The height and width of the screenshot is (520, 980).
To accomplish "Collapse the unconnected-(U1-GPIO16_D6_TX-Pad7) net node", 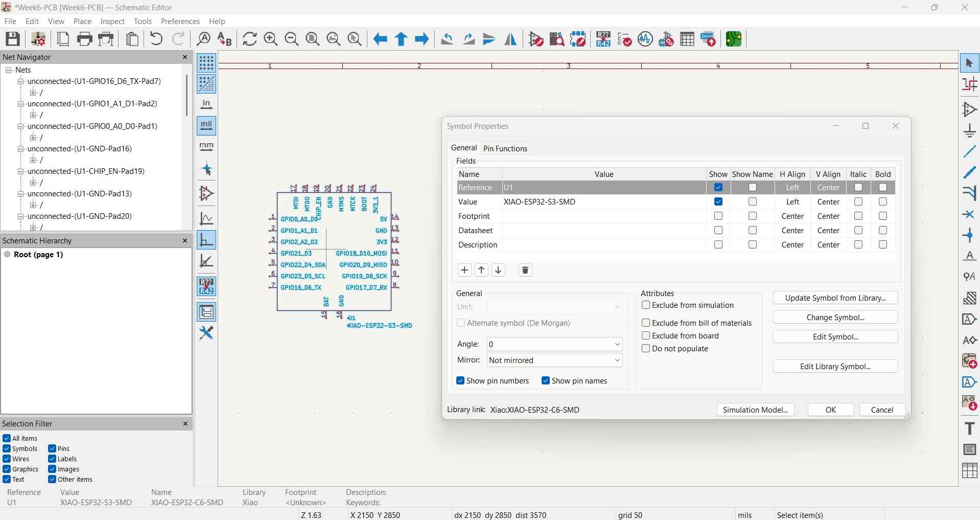I will coord(21,81).
